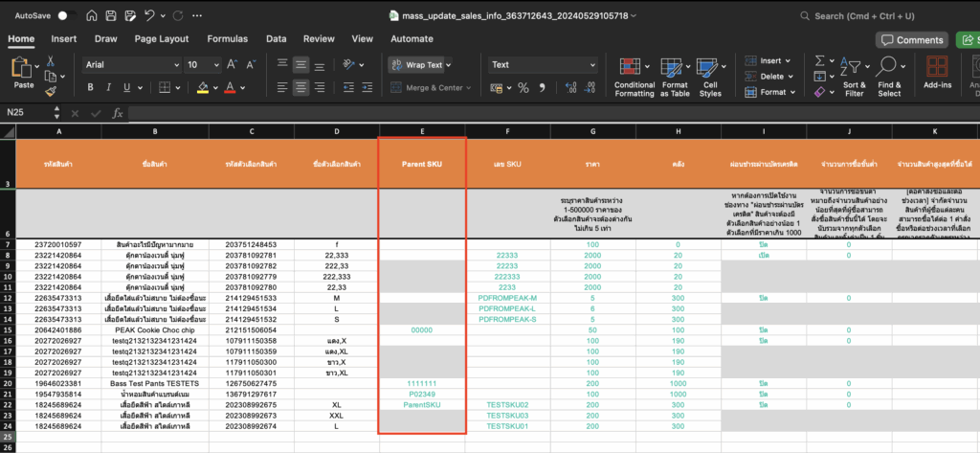Apply bold formatting to cell

(x=89, y=88)
